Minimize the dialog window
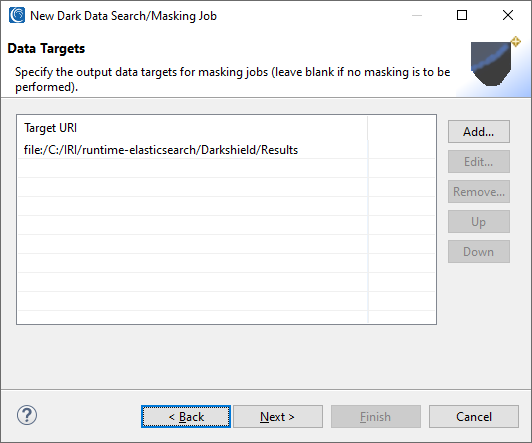The width and height of the screenshot is (532, 443). click(x=417, y=15)
